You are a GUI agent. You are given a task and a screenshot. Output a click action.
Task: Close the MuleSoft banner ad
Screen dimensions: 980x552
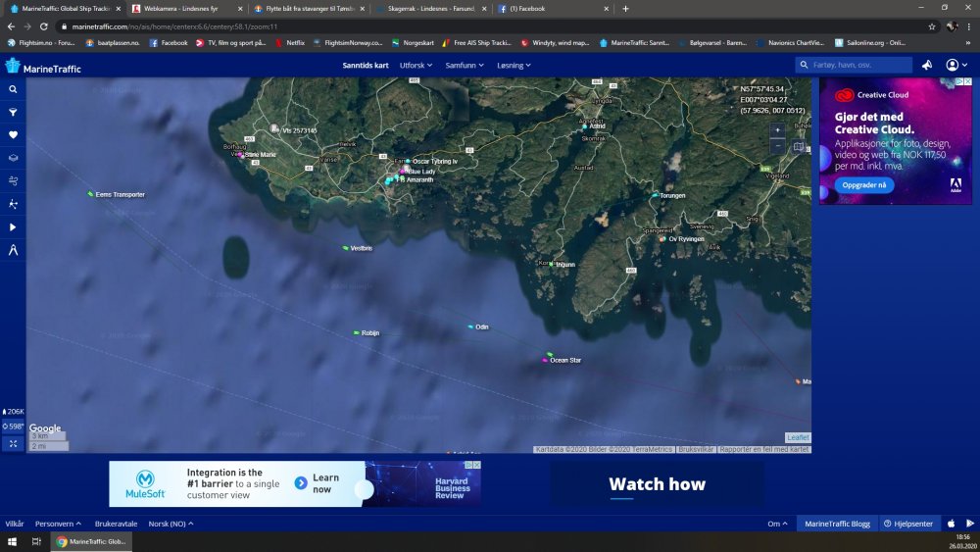coord(477,465)
